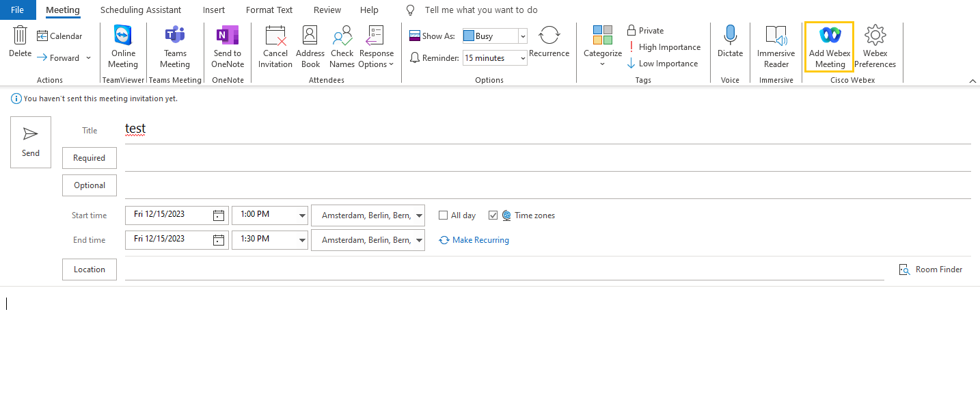Open Webex Preferences gear icon
The height and width of the screenshot is (420, 980).
pos(875,36)
